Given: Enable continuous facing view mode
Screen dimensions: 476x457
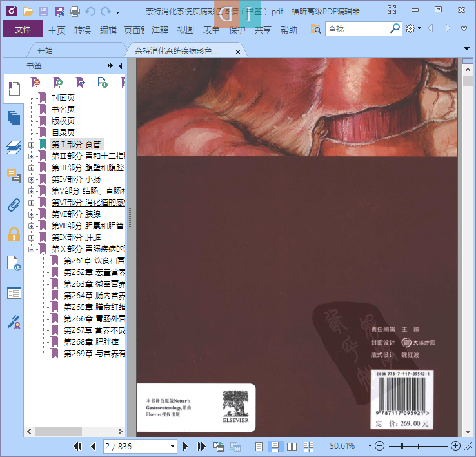Looking at the screenshot, I should click(308, 446).
